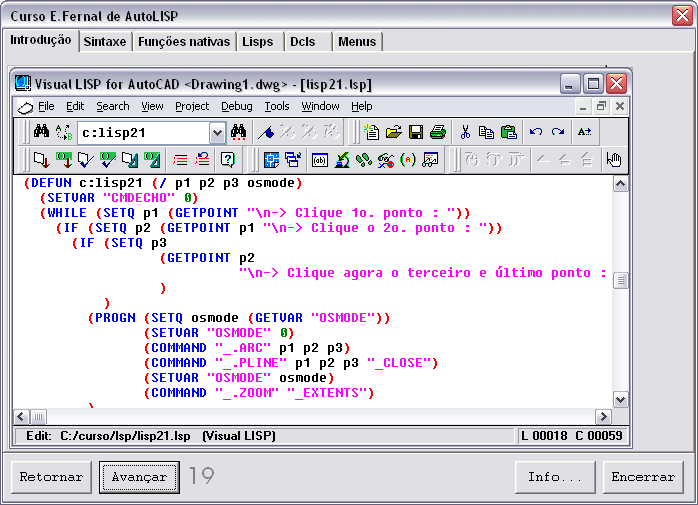Open the Visual LISP Console icon
The height and width of the screenshot is (505, 698).
coord(320,160)
